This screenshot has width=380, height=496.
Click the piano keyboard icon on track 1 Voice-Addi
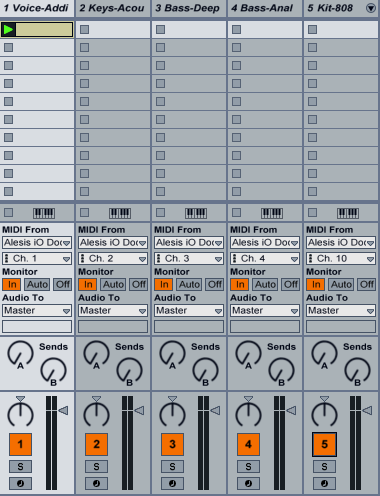(44, 213)
